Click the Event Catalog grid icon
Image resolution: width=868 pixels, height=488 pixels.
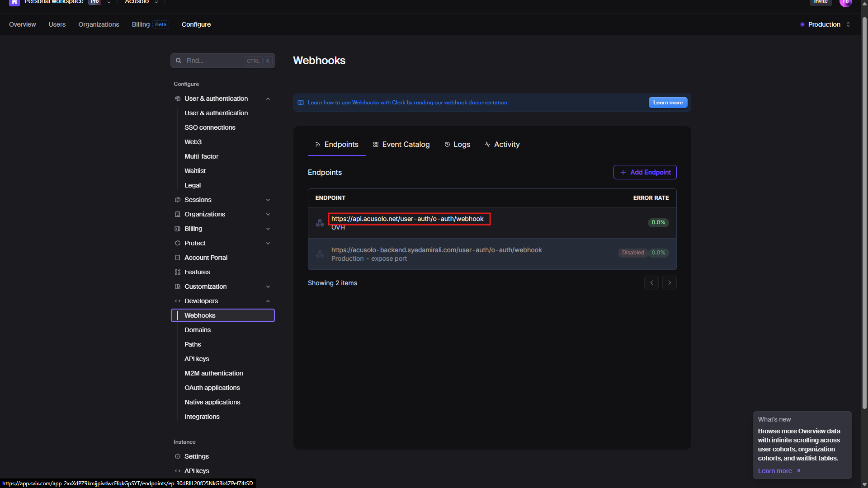pyautogui.click(x=376, y=145)
